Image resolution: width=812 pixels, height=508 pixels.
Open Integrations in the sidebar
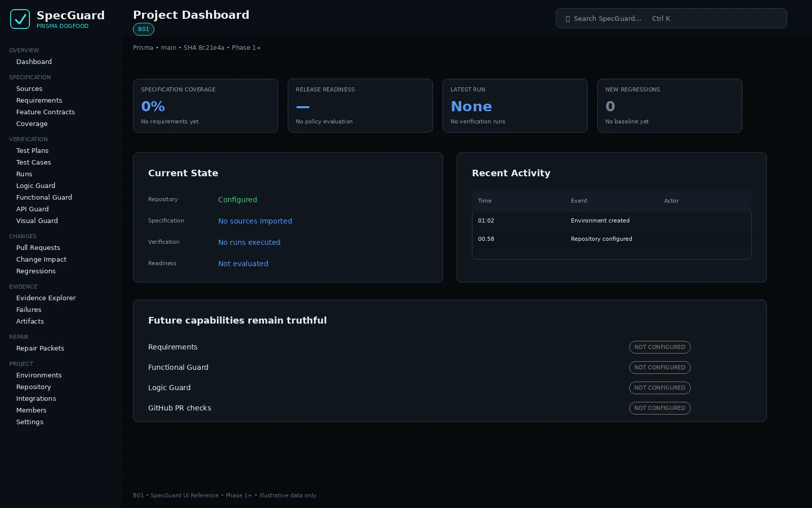(x=36, y=399)
